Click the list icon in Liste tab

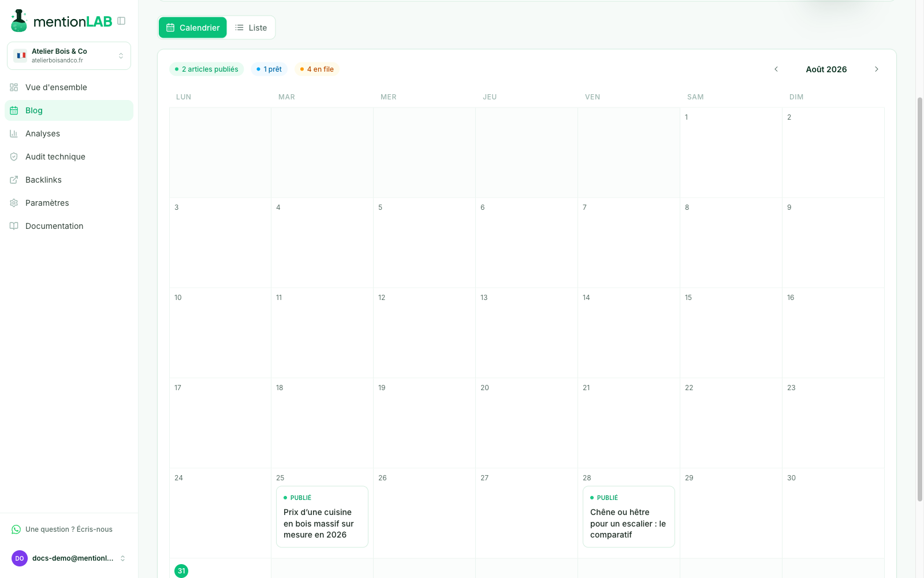pos(239,28)
